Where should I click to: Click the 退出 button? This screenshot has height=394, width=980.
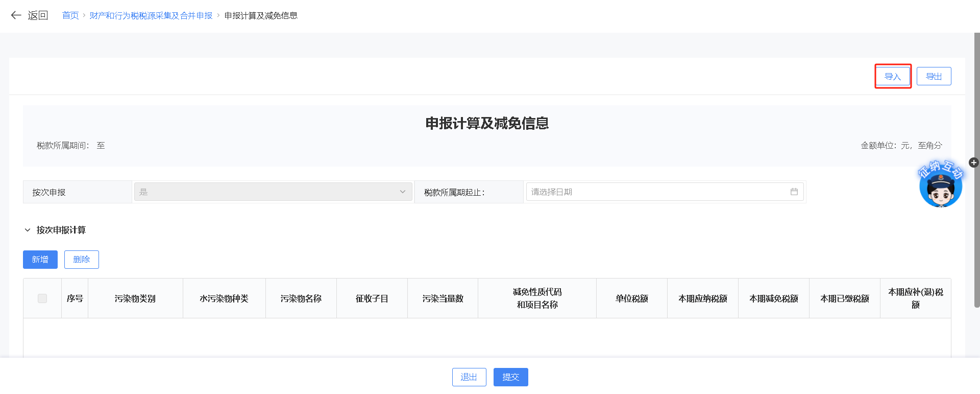click(x=469, y=377)
